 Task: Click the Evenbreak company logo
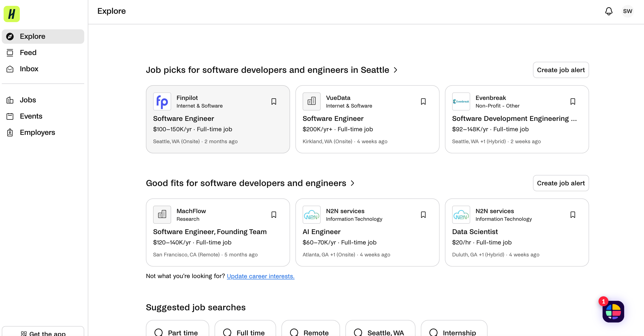461,101
